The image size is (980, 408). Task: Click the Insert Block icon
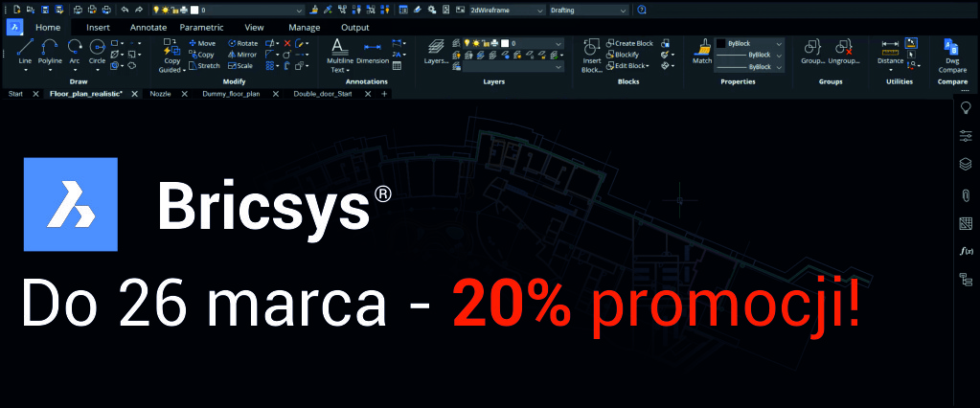[x=591, y=48]
